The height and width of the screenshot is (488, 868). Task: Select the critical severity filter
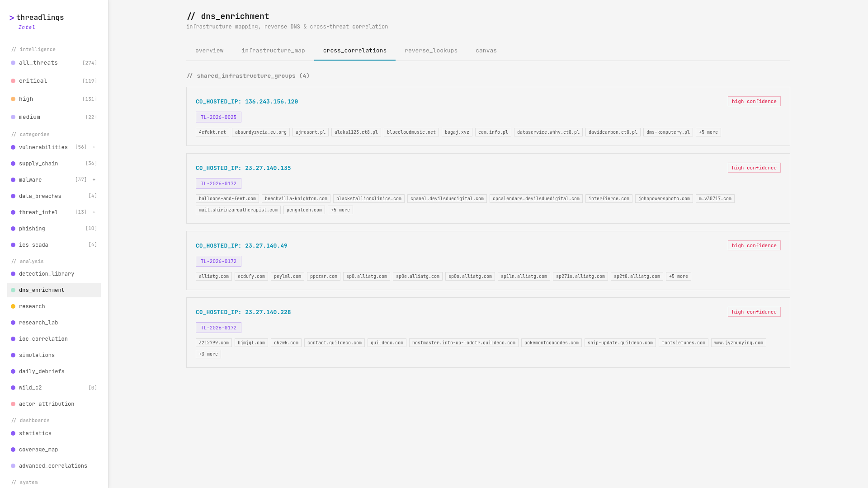click(x=33, y=81)
